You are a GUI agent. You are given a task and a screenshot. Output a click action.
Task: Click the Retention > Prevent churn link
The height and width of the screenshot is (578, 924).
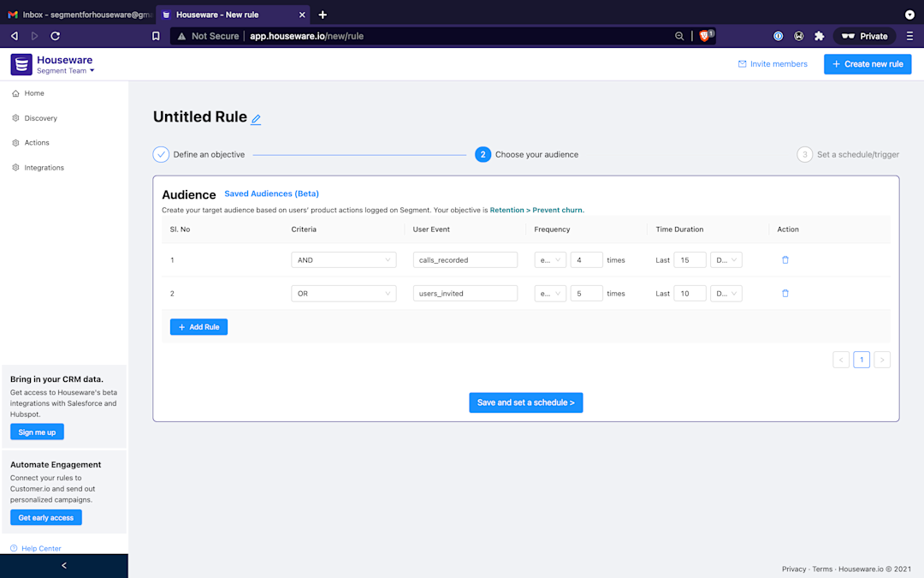coord(536,210)
